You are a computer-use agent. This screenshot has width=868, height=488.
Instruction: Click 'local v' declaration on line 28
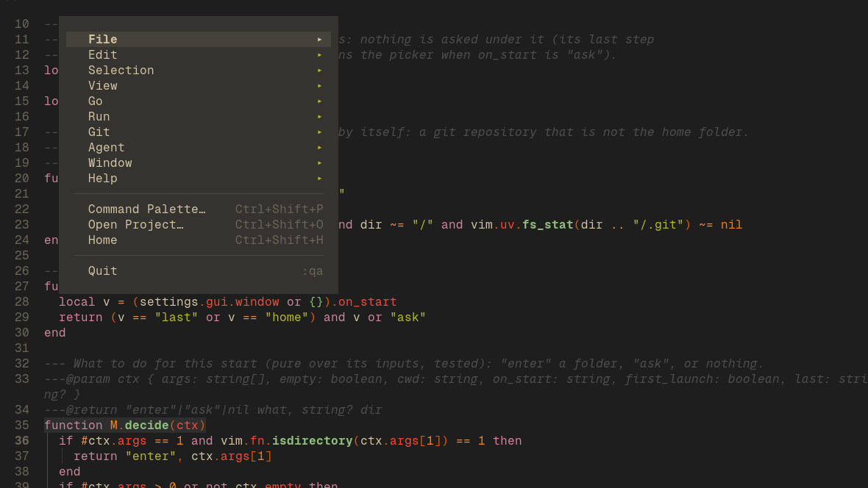click(84, 302)
